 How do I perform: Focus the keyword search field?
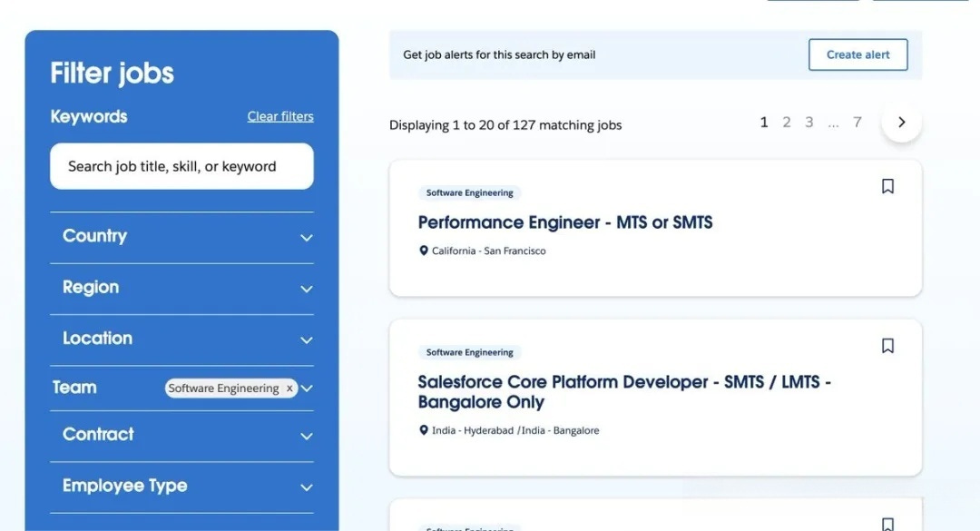tap(181, 166)
